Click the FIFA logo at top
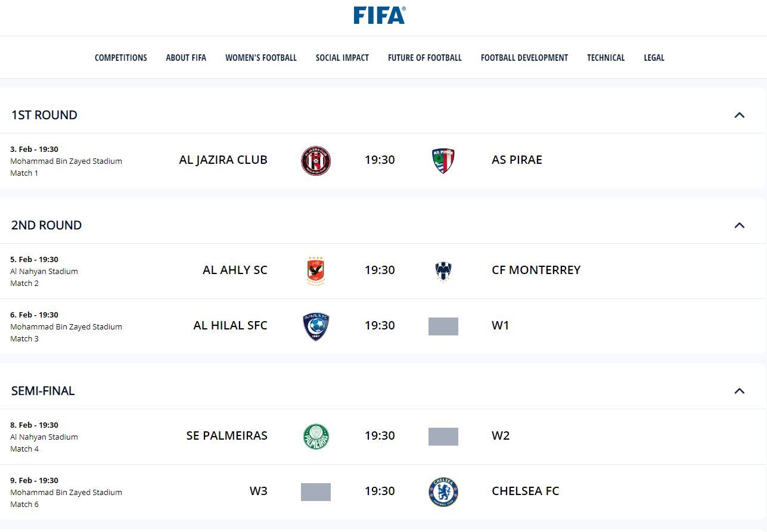 point(379,15)
